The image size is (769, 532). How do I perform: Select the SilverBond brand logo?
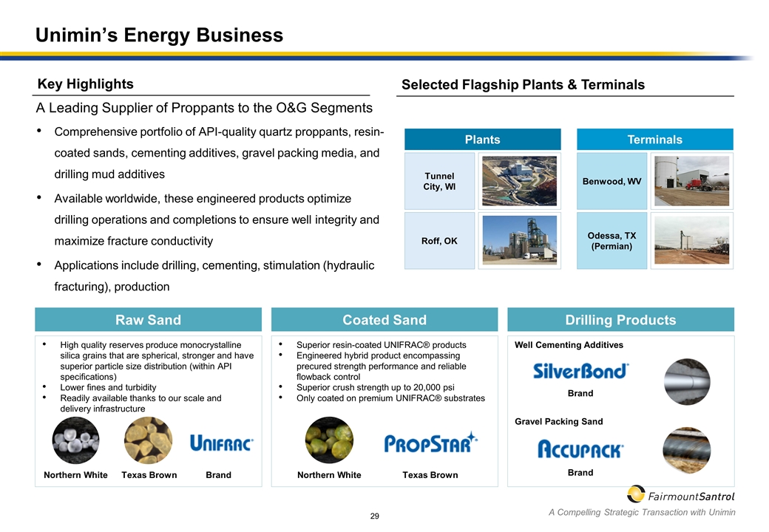[x=580, y=371]
